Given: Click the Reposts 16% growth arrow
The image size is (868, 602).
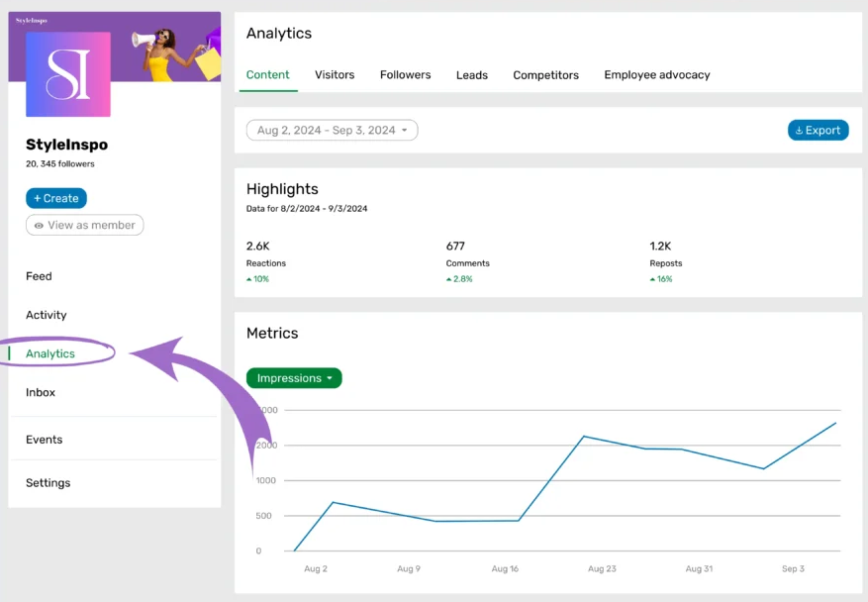Looking at the screenshot, I should point(652,279).
